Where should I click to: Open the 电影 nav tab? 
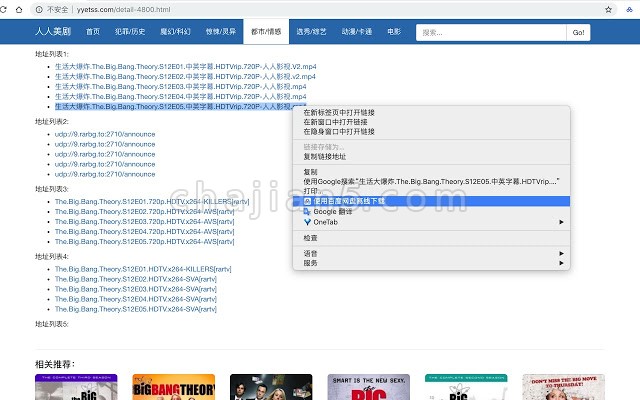(x=394, y=31)
